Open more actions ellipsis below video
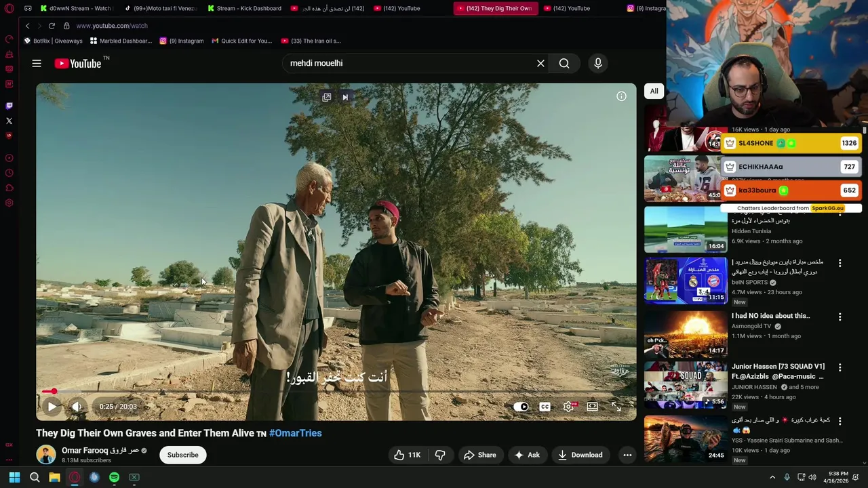The image size is (868, 488). [x=627, y=455]
